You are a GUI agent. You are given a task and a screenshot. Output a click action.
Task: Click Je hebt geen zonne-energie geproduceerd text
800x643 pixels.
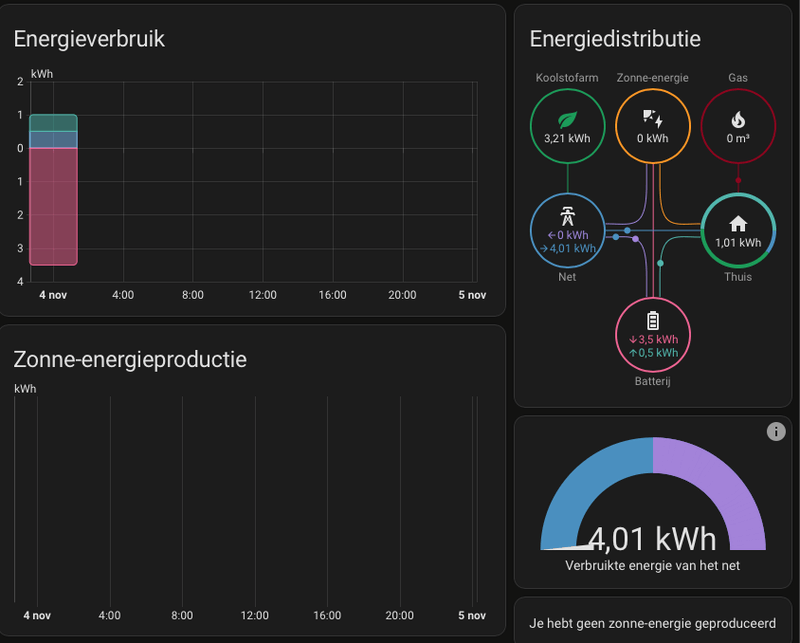[653, 624]
